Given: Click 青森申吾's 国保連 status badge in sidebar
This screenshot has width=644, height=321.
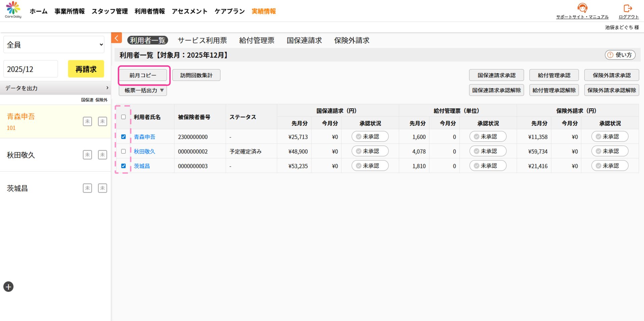Looking at the screenshot, I should 87,121.
